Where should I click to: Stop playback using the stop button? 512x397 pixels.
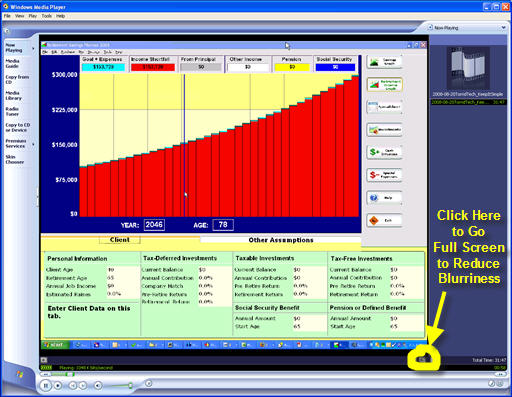click(x=58, y=386)
